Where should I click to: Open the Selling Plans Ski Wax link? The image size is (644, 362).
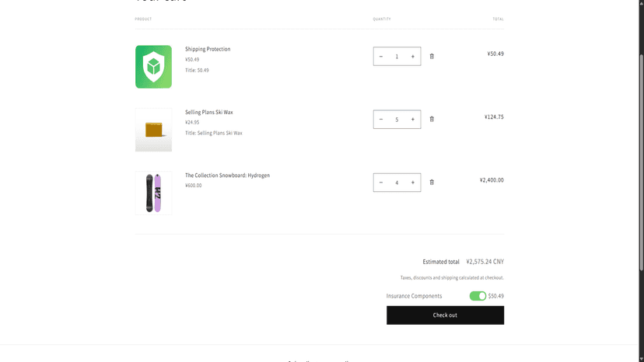(x=208, y=112)
